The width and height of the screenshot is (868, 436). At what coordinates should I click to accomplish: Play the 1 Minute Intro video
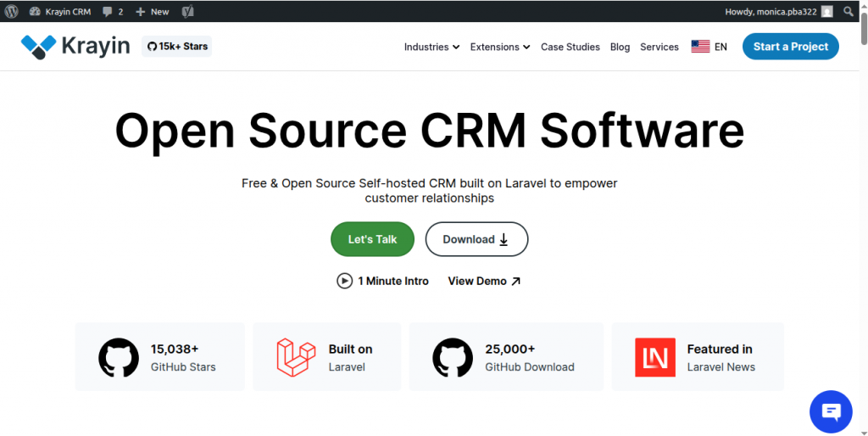382,281
